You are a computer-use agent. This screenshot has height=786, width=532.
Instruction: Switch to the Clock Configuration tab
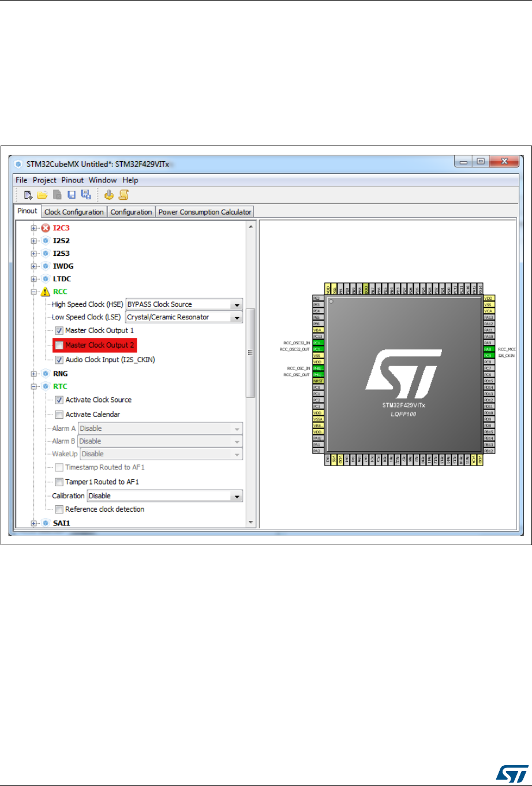74,212
